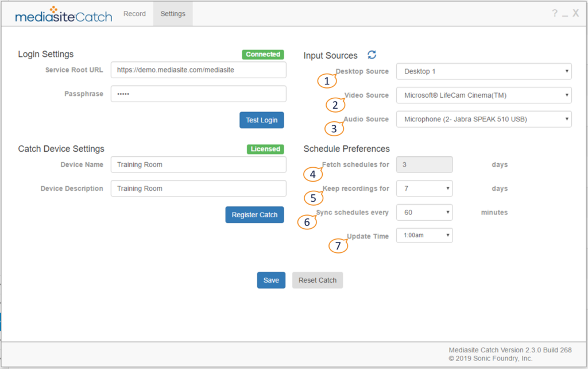Click the "Login Settings" heading
588x369 pixels.
point(46,54)
